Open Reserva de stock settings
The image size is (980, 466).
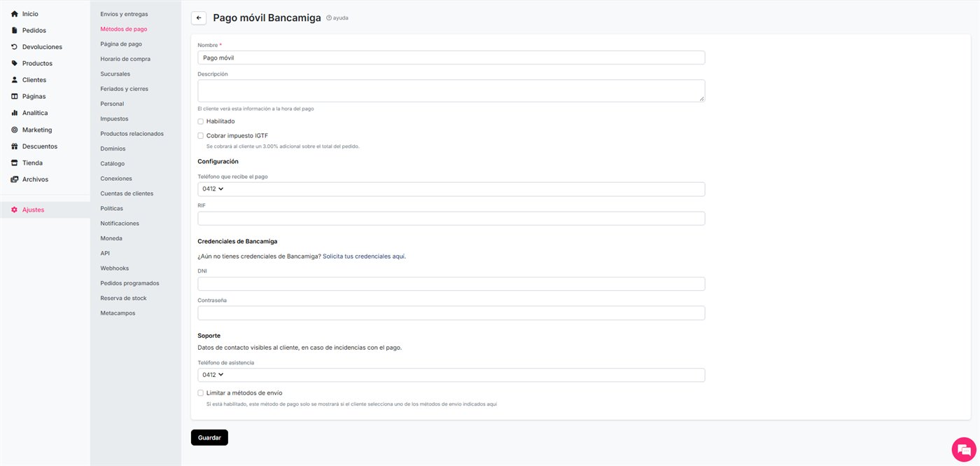(124, 299)
